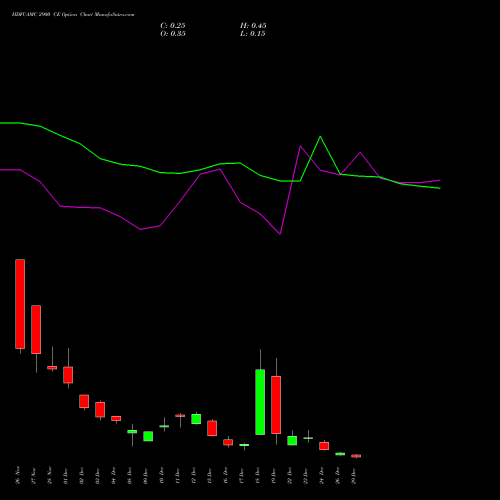This screenshot has height=500, width=500.
Task: Click the close value C: 0.25
Action: (x=173, y=26)
